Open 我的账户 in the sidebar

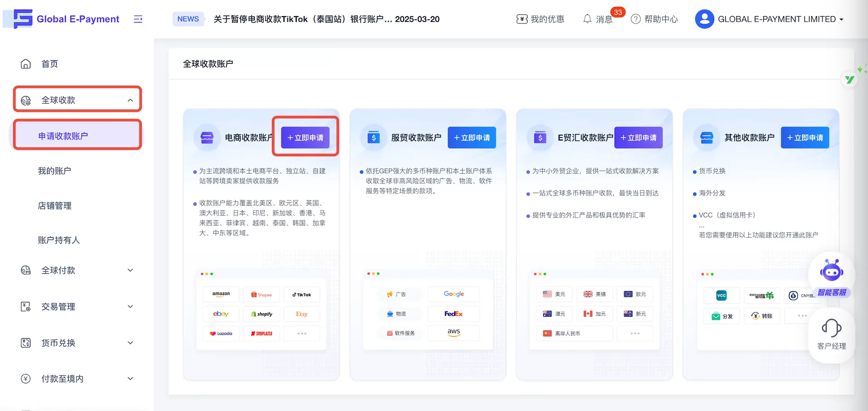(54, 171)
